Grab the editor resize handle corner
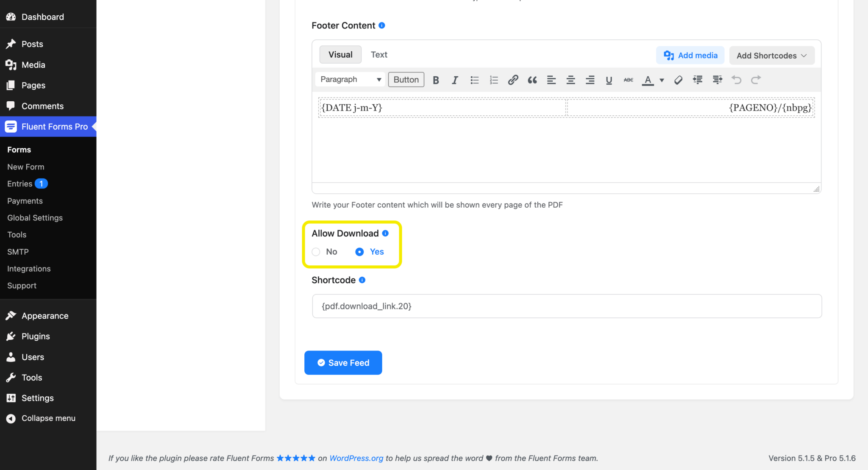Image resolution: width=868 pixels, height=470 pixels. (817, 189)
